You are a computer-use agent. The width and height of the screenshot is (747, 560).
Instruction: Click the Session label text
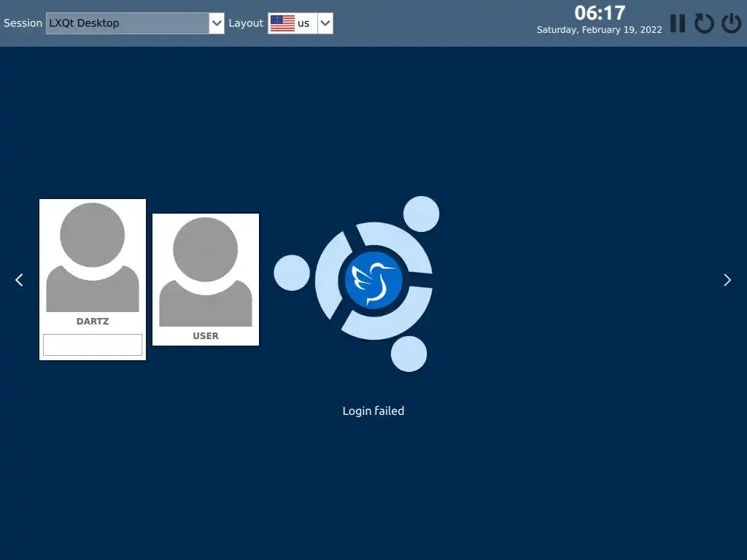[x=23, y=23]
